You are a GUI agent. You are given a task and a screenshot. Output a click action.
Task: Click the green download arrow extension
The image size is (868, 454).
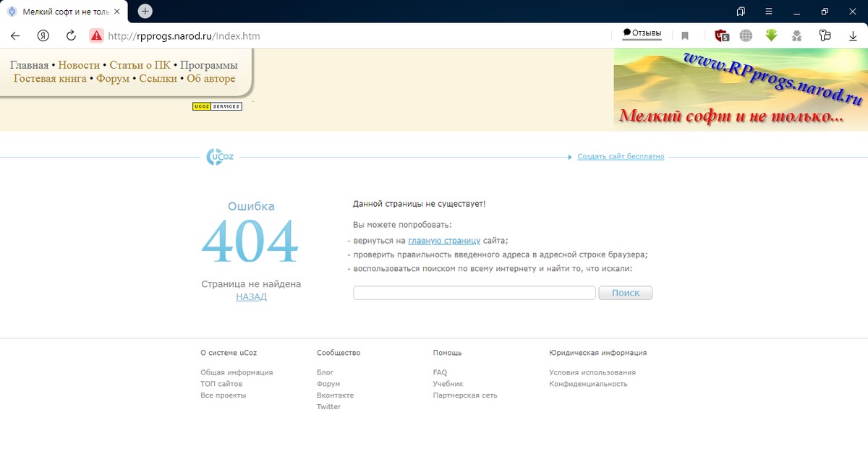(771, 35)
